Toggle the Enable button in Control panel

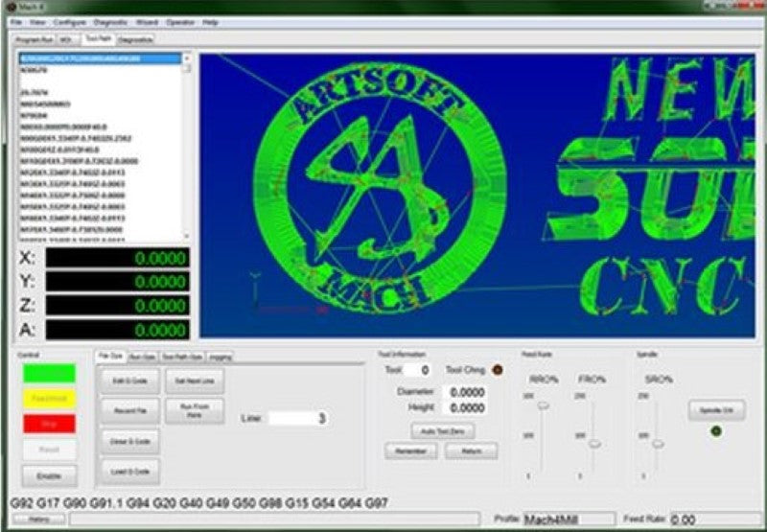(x=48, y=475)
